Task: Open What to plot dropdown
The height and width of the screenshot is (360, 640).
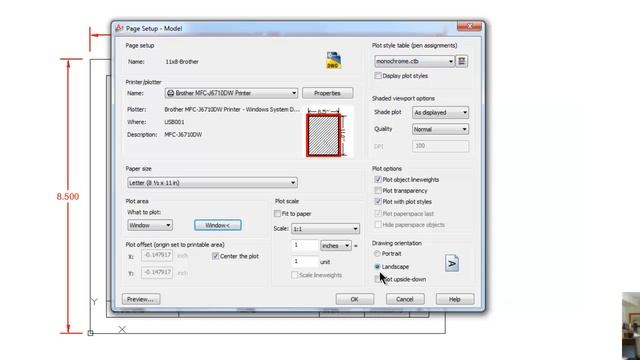Action: (x=150, y=225)
